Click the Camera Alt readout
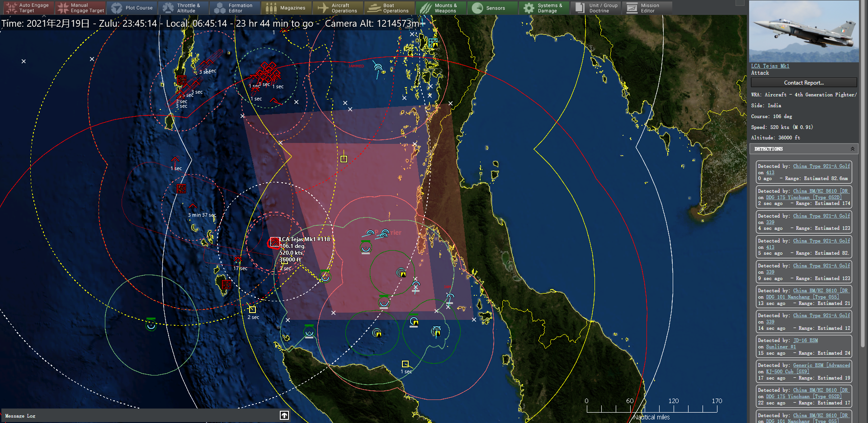 373,23
